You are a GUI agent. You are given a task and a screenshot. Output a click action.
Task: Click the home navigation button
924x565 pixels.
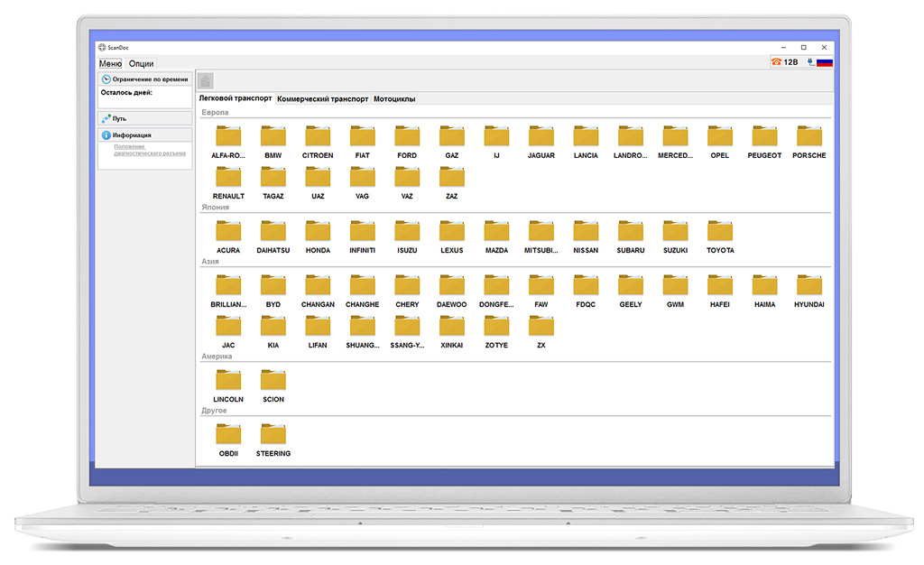(206, 80)
